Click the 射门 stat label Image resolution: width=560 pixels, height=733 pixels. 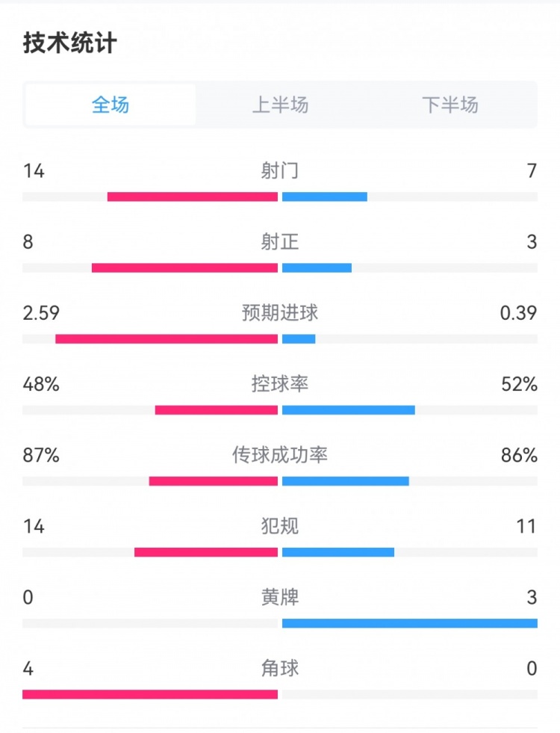click(x=280, y=171)
